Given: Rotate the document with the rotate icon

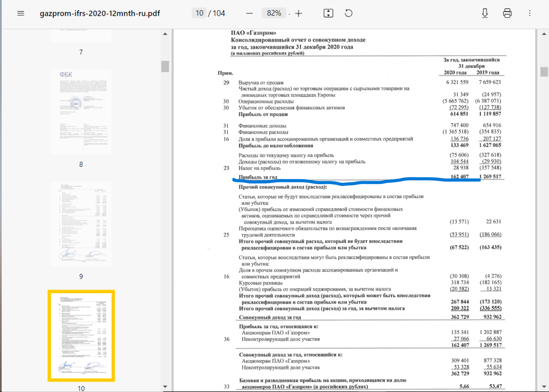Looking at the screenshot, I should pos(348,13).
